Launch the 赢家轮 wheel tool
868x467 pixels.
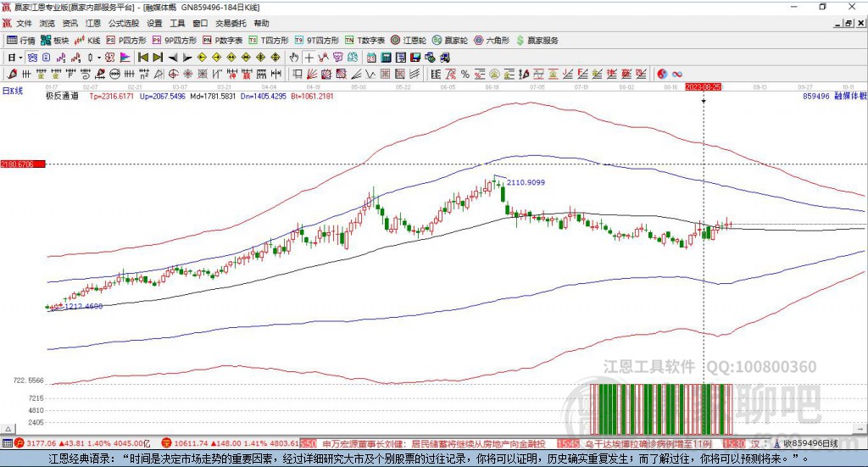[x=450, y=41]
